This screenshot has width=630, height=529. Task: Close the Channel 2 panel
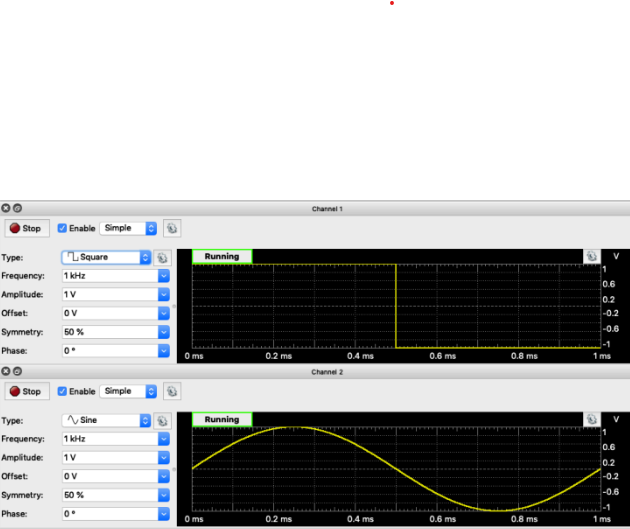(x=6, y=371)
